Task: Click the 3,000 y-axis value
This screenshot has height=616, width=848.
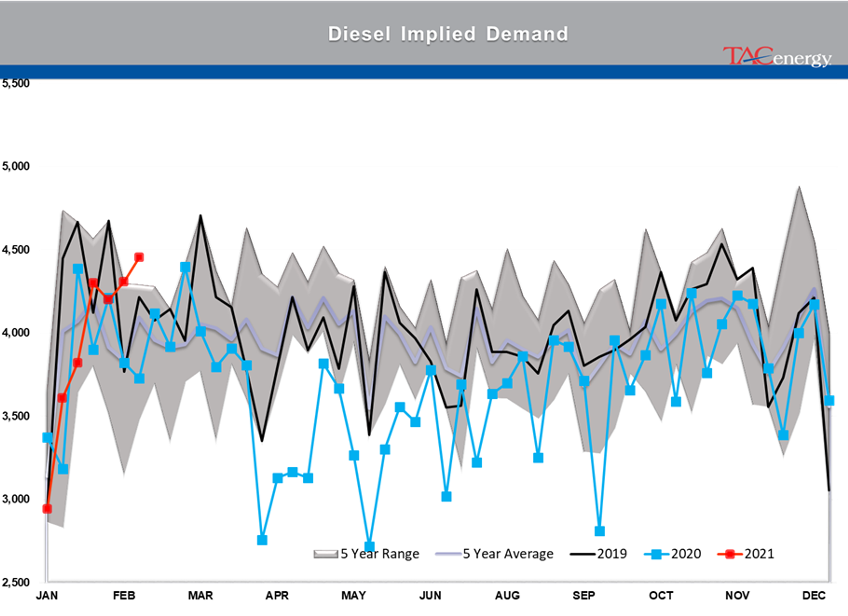Action: pos(16,499)
